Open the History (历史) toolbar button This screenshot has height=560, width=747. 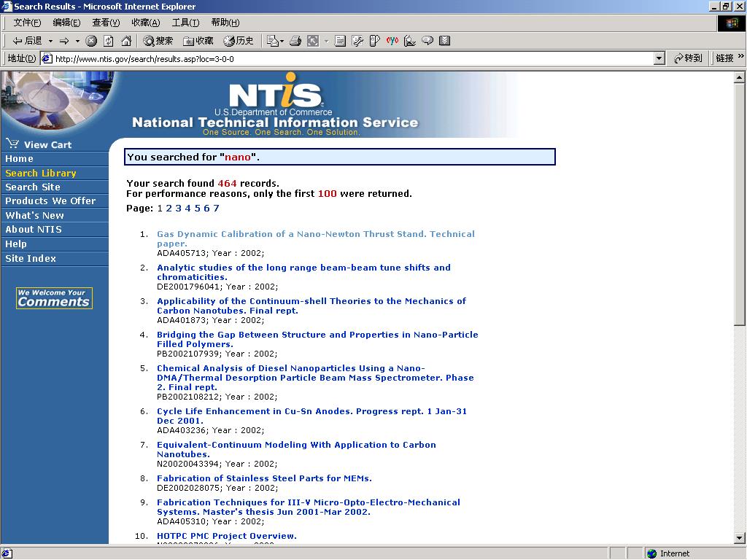click(x=239, y=41)
